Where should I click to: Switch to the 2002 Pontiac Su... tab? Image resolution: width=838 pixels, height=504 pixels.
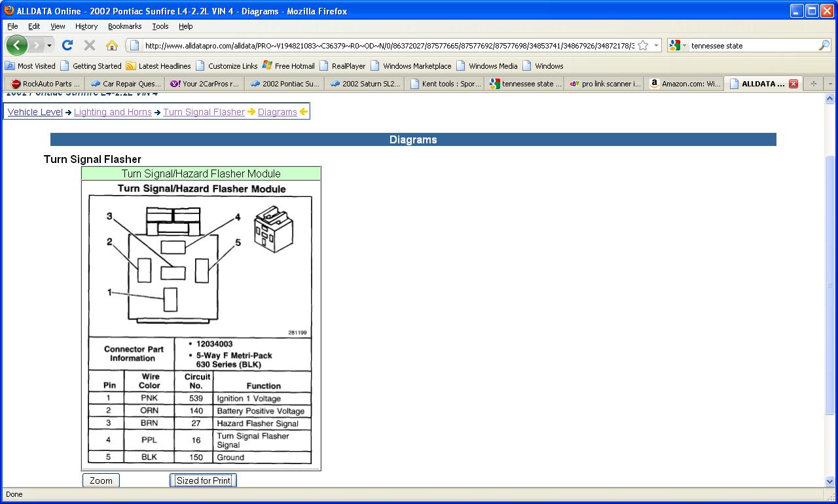point(284,84)
